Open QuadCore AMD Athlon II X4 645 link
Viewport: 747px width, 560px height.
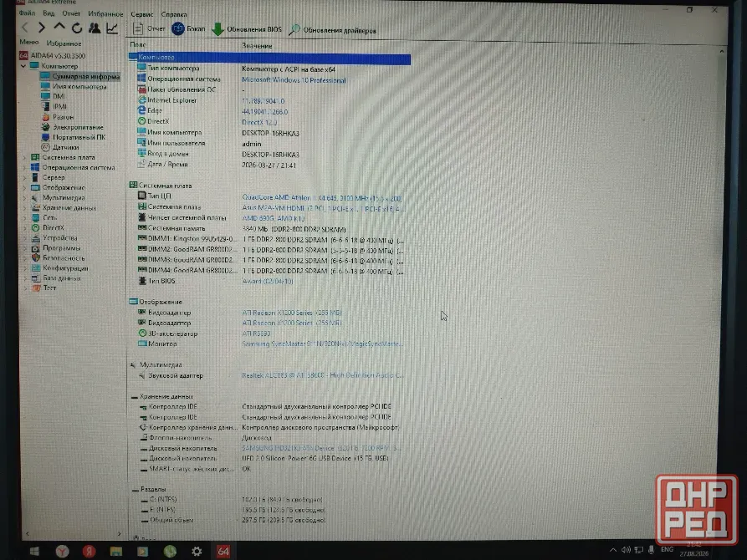pyautogui.click(x=322, y=197)
